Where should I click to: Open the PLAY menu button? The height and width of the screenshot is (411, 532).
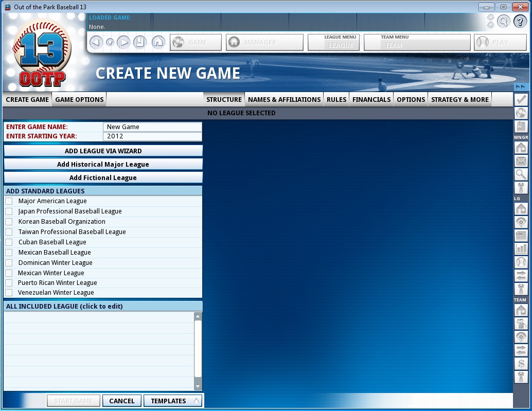tap(500, 42)
